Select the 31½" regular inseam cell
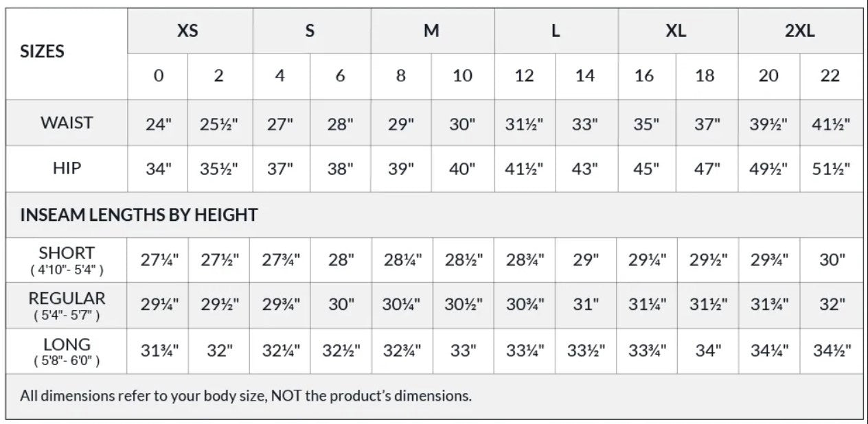The image size is (868, 424). (x=705, y=305)
